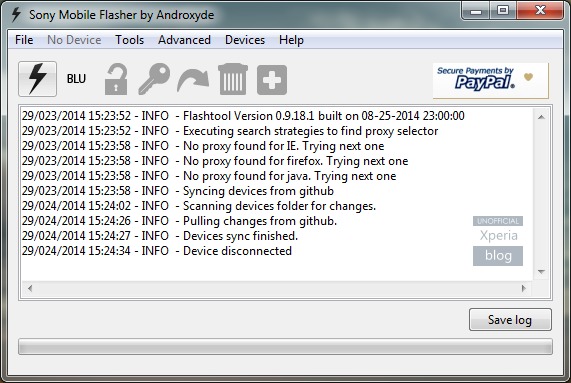The image size is (571, 383).
Task: Click the progress bar at the bottom
Action: tap(285, 347)
